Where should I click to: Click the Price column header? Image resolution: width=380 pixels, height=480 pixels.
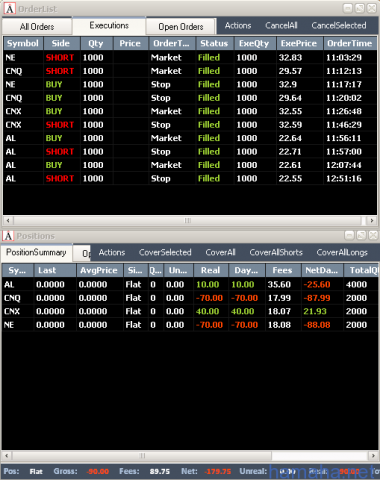(x=131, y=43)
